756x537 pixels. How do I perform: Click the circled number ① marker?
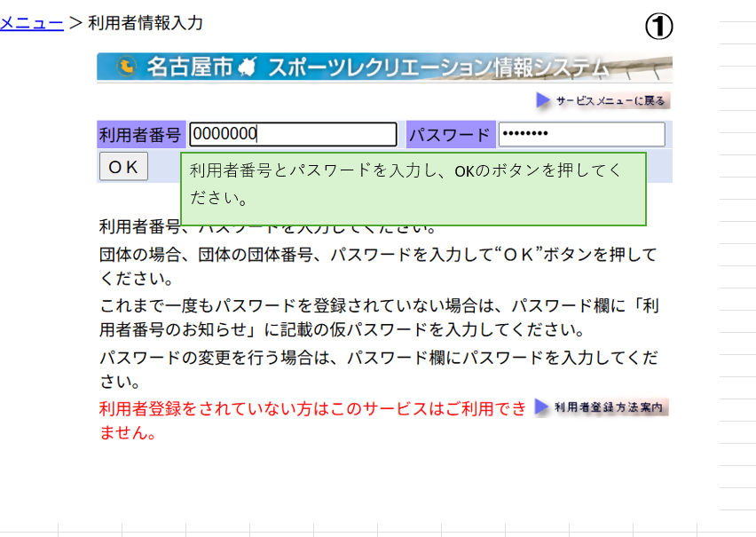[x=658, y=27]
